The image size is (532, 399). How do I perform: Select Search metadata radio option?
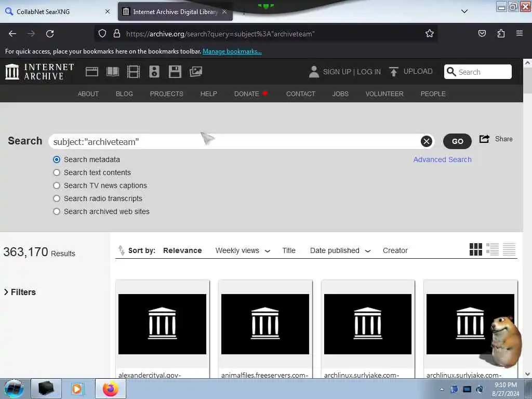point(57,159)
